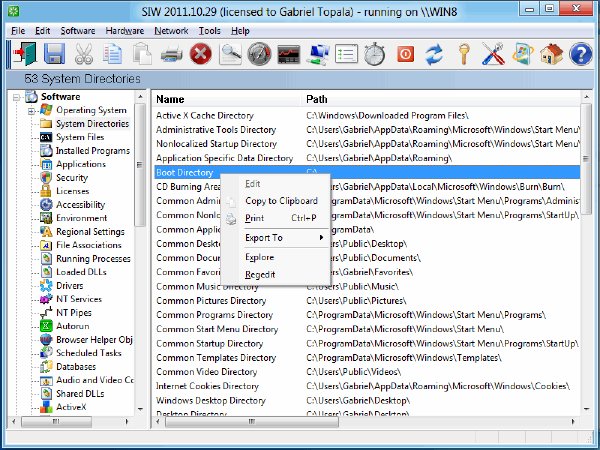The image size is (600, 450).
Task: Select NT Services tree node
Action: coord(79,299)
